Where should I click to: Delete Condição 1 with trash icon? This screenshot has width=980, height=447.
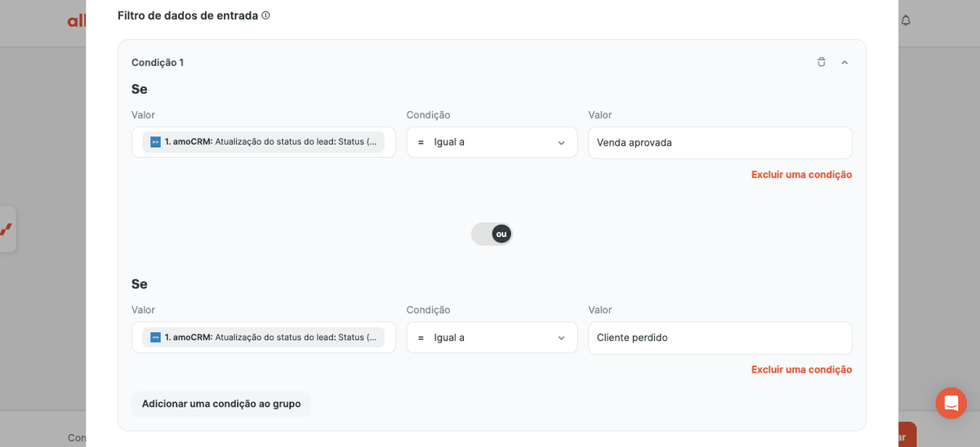[822, 62]
